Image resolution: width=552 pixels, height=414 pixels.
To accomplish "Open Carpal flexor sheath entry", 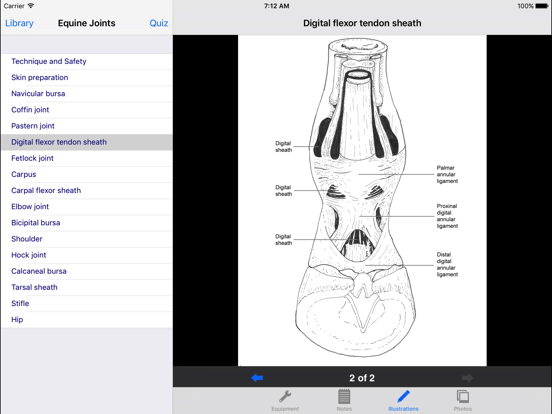I will coord(87,190).
